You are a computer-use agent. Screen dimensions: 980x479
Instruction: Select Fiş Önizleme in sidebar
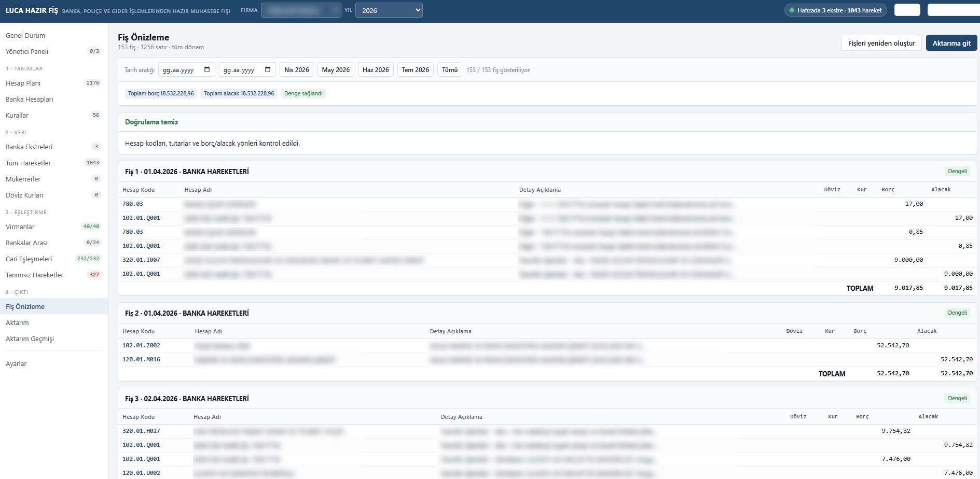(x=54, y=306)
